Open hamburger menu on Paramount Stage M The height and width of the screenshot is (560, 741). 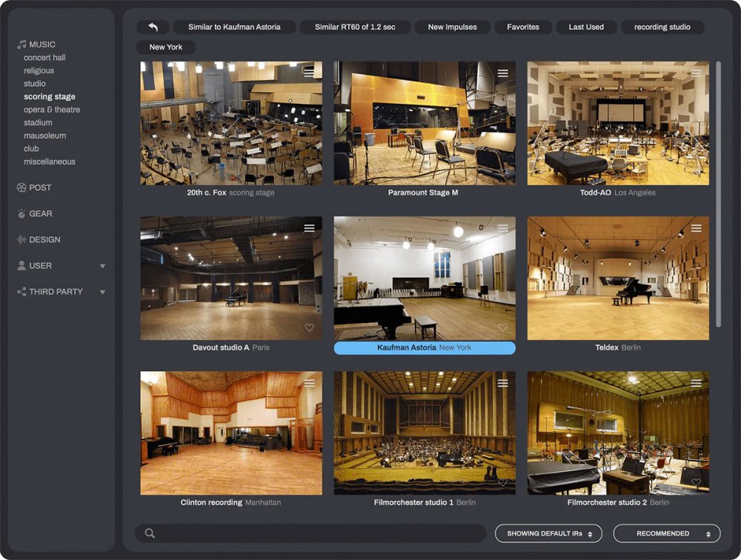coord(502,73)
